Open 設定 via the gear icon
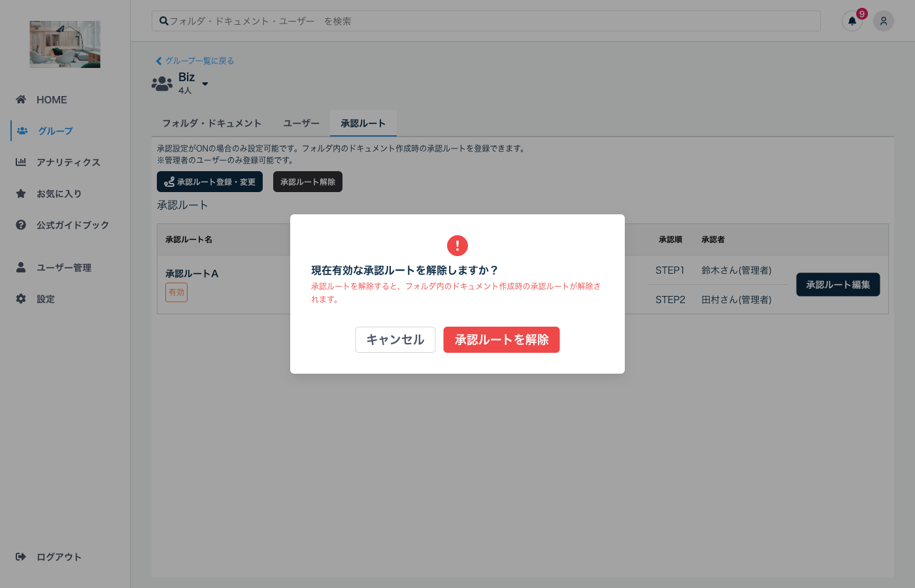The height and width of the screenshot is (588, 915). click(20, 299)
